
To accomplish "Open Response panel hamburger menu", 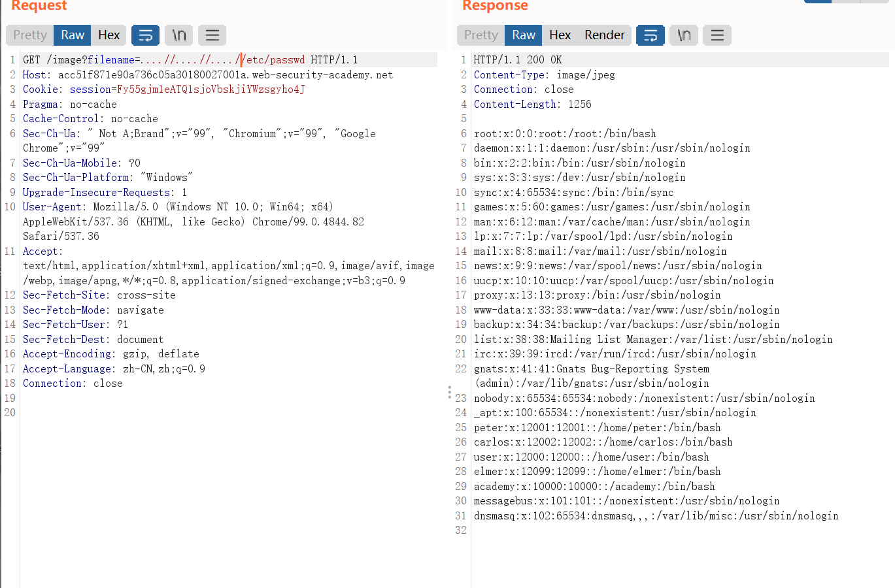I will [x=717, y=35].
